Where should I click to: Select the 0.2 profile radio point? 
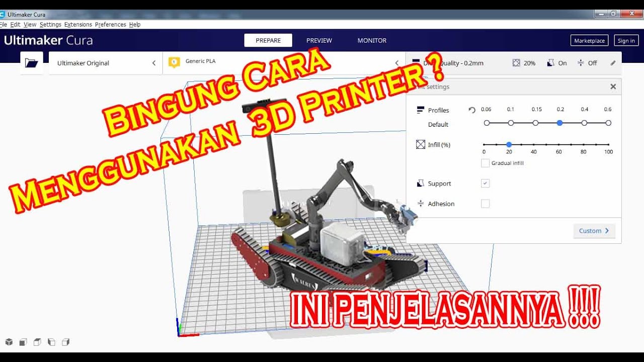(x=559, y=123)
